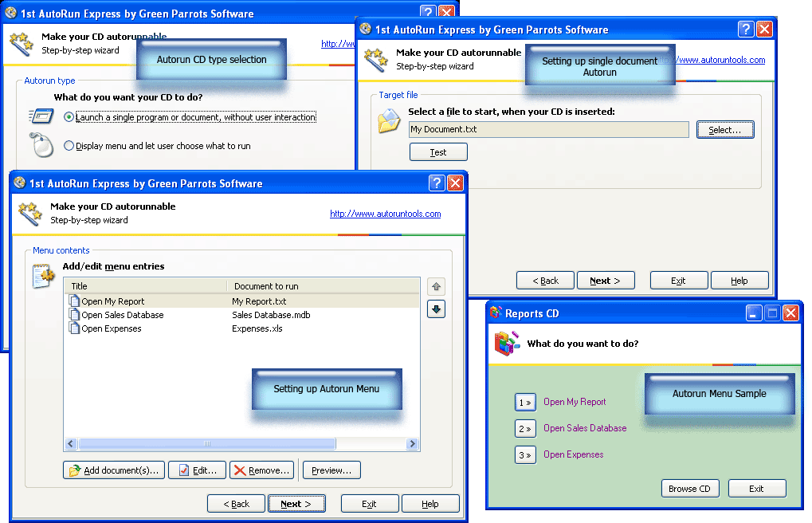Move menu entry down with the down arrow
Screen dimensions: 812x523
coord(436,309)
